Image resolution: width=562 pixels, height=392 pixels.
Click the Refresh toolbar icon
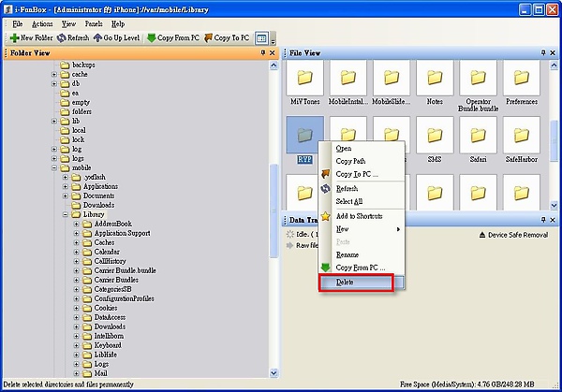point(62,37)
